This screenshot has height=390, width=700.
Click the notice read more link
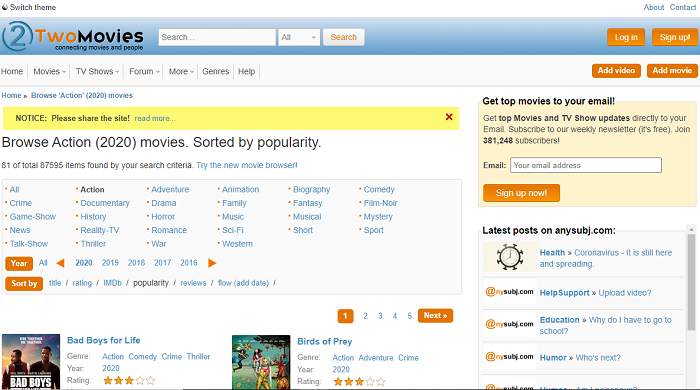tap(155, 118)
